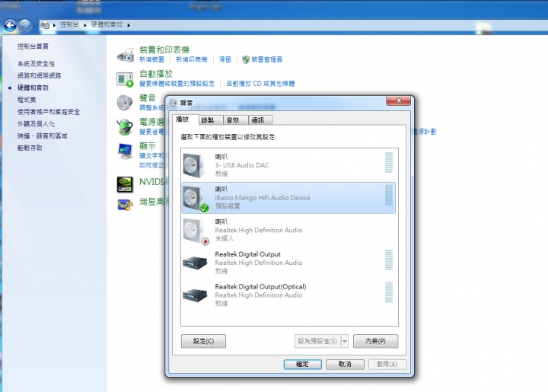Image resolution: width=548 pixels, height=392 pixels.
Task: Click 硬體和音效 in the address breadcrumb
Action: pos(107,24)
